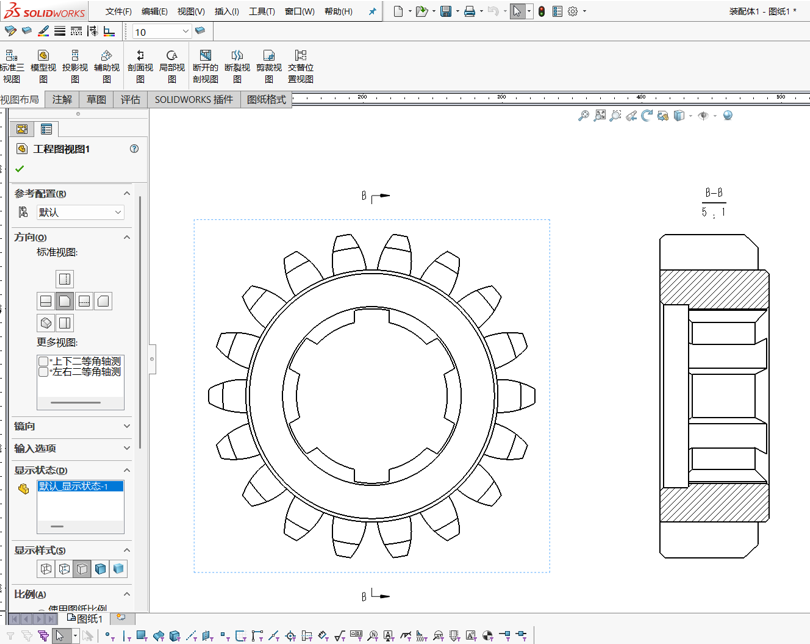Click the green checkmark to confirm view
This screenshot has width=810, height=644.
coord(19,169)
